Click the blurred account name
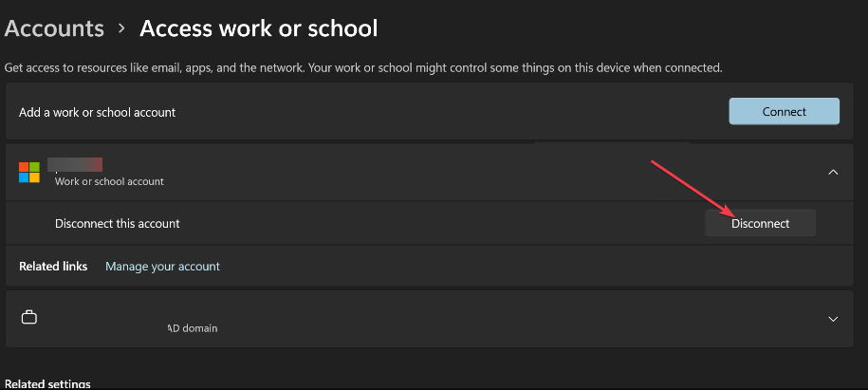The height and width of the screenshot is (390, 868). click(79, 164)
